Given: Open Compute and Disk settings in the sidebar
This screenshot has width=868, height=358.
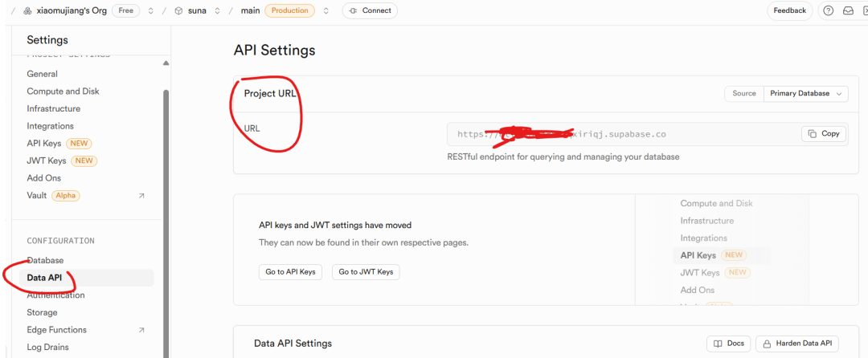Looking at the screenshot, I should point(63,92).
